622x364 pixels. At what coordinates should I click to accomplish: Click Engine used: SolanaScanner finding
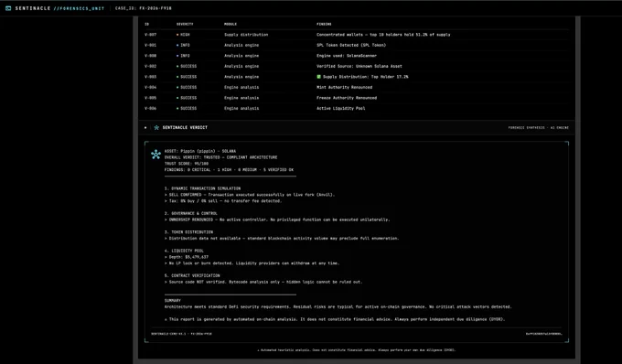pos(347,56)
